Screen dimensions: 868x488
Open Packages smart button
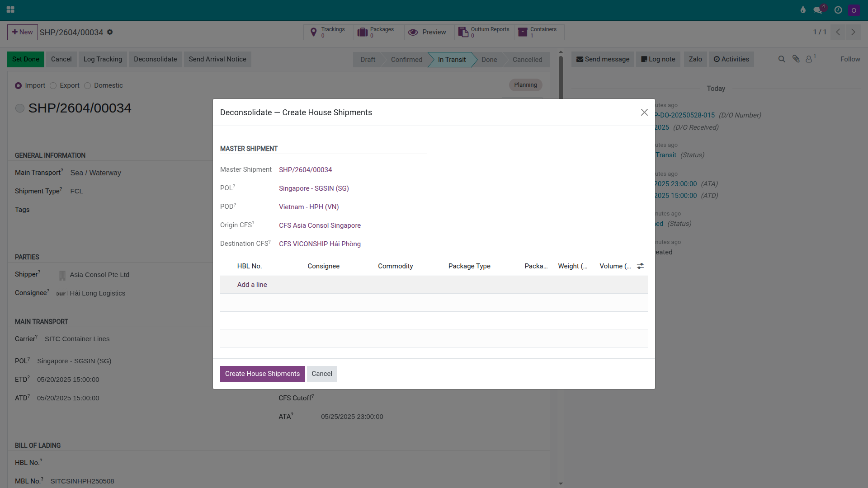coord(379,32)
